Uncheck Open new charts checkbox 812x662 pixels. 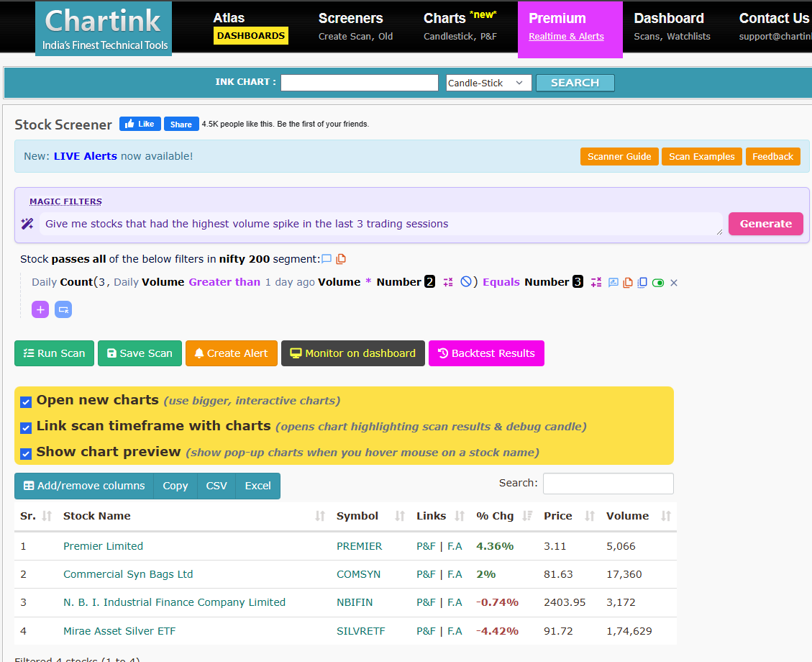[26, 402]
